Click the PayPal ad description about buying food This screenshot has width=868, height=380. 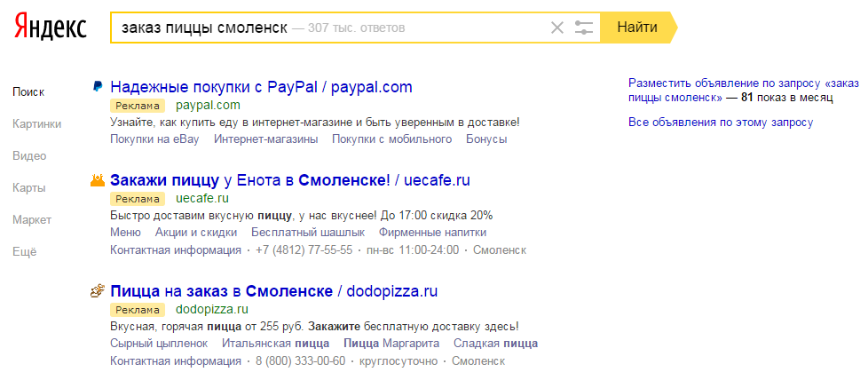[315, 122]
